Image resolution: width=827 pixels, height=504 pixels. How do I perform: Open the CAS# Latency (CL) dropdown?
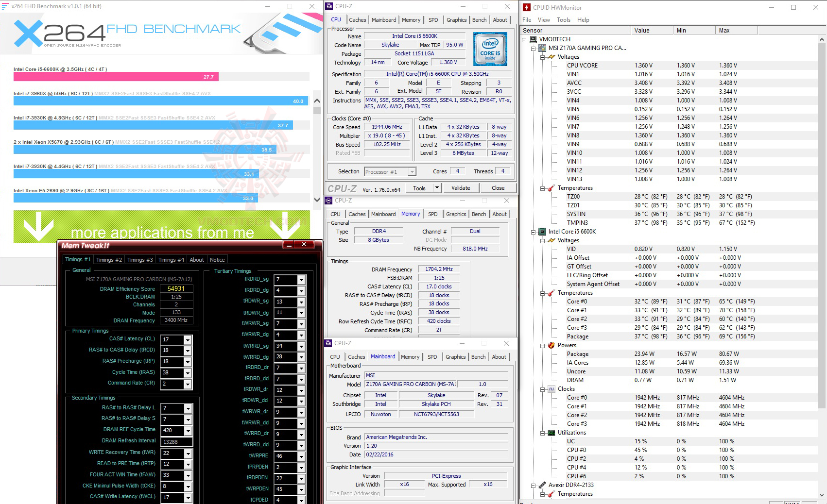point(188,340)
